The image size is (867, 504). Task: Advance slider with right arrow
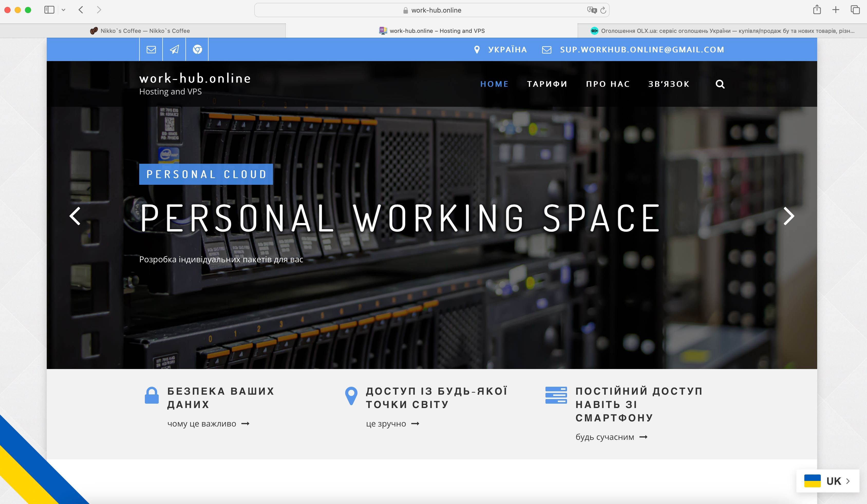[789, 216]
